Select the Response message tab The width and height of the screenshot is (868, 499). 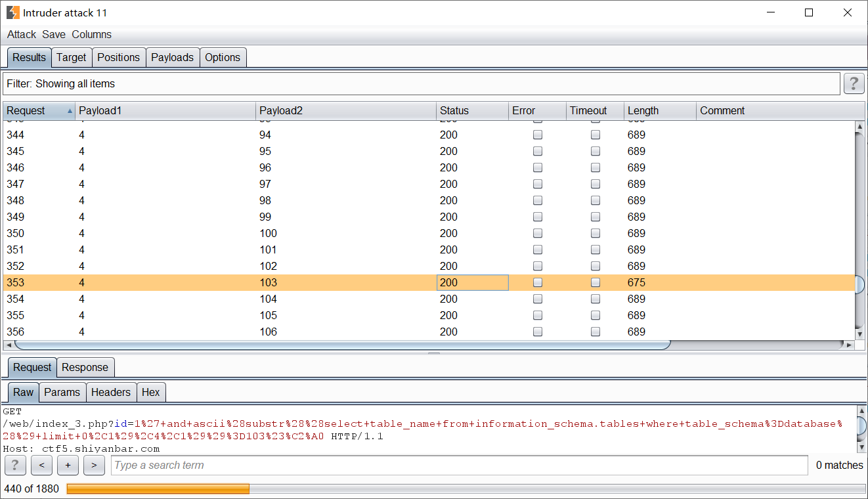[85, 367]
